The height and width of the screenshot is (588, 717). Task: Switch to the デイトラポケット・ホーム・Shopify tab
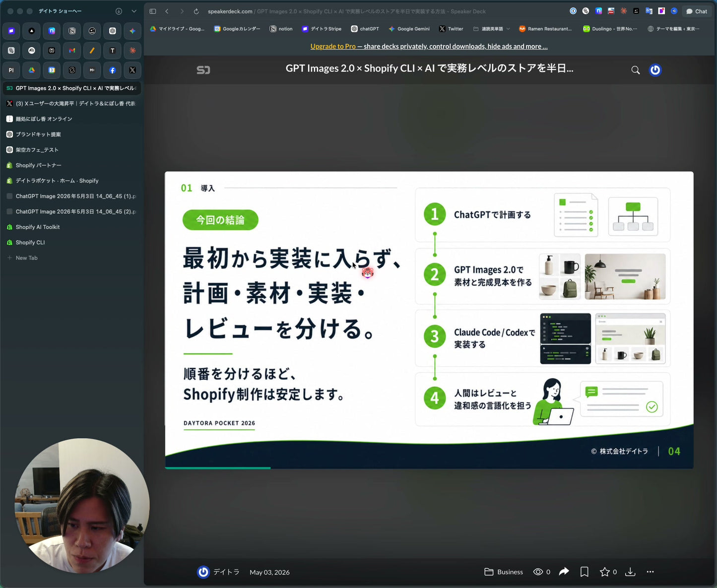click(72, 181)
